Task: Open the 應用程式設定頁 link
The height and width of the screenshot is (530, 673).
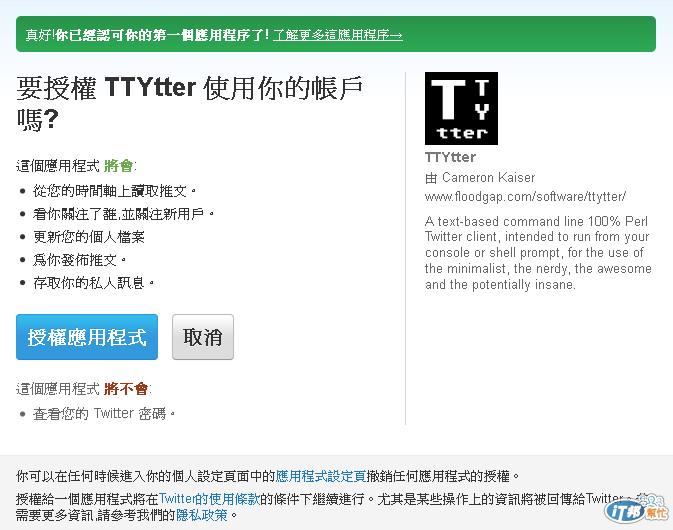Action: tap(321, 476)
